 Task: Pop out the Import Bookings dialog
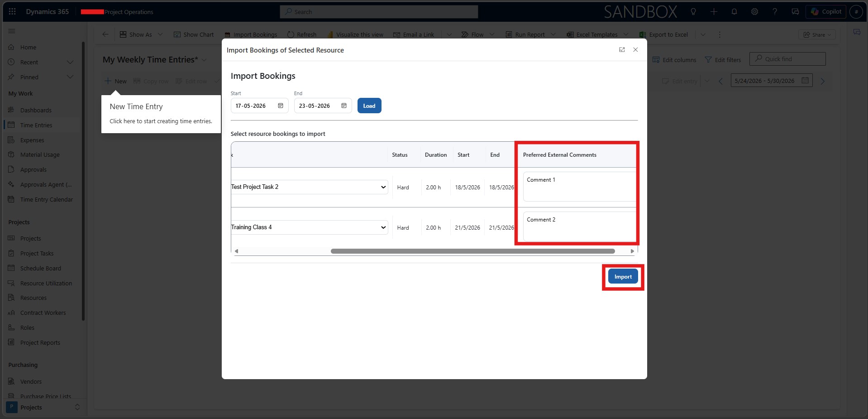[x=622, y=50]
